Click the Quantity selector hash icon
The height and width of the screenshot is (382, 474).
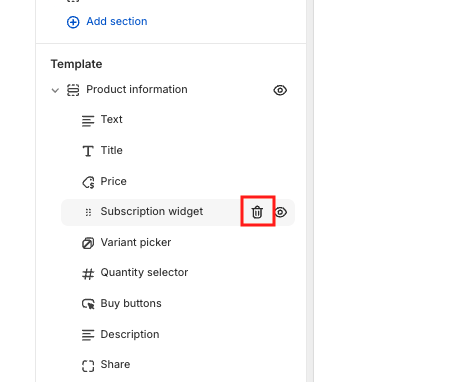coord(88,274)
